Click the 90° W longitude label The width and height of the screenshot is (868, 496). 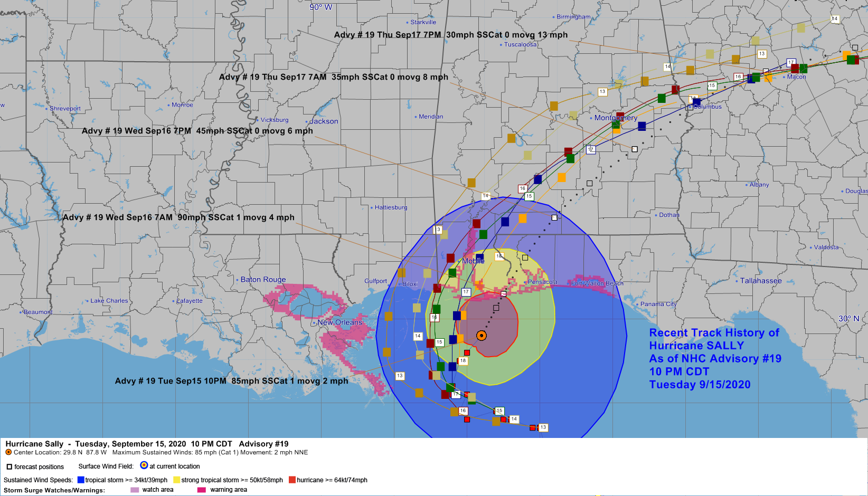[x=321, y=7]
